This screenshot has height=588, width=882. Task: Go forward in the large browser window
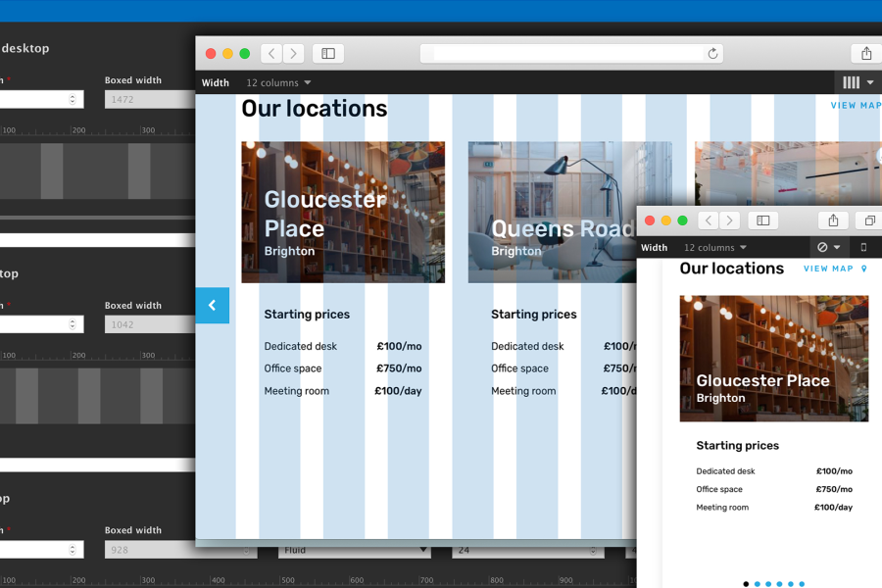click(293, 54)
